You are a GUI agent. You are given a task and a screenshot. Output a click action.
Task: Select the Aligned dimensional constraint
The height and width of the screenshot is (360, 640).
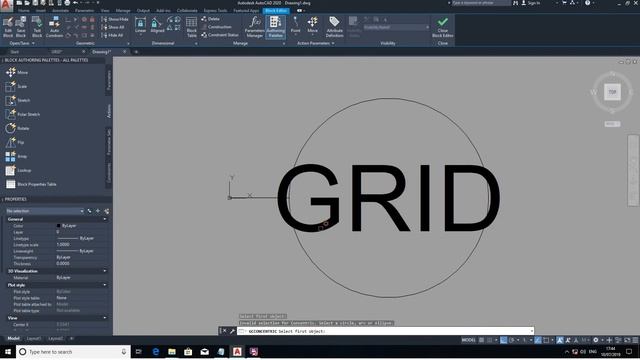click(x=157, y=25)
